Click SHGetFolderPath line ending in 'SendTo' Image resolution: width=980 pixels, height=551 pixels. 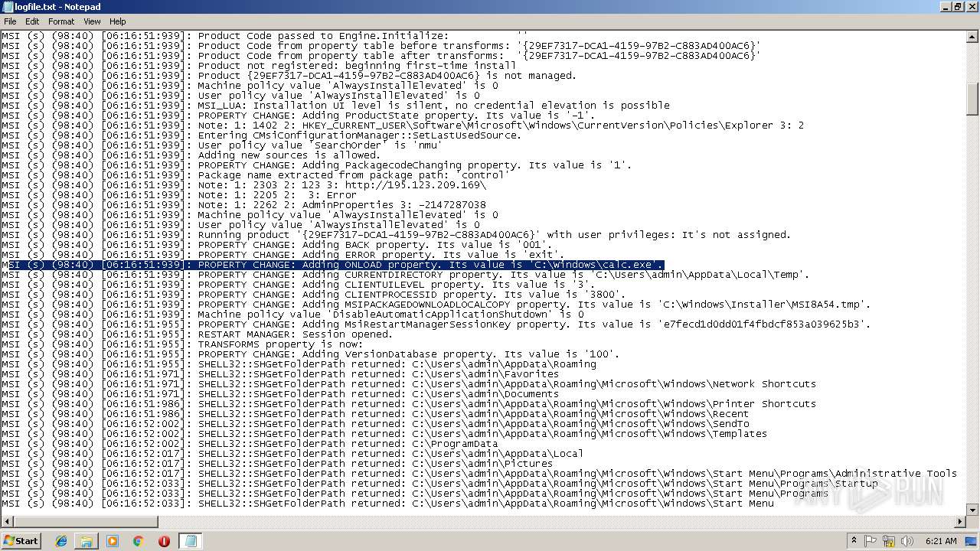[x=375, y=424]
